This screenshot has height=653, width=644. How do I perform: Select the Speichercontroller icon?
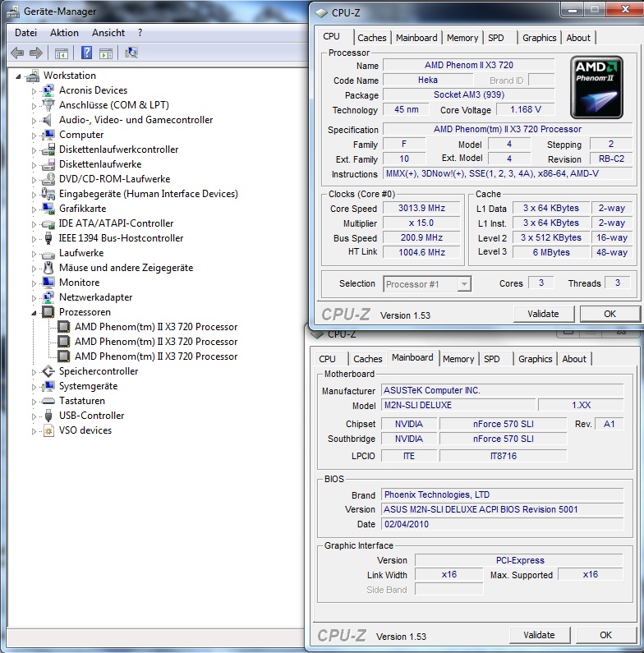click(x=48, y=371)
